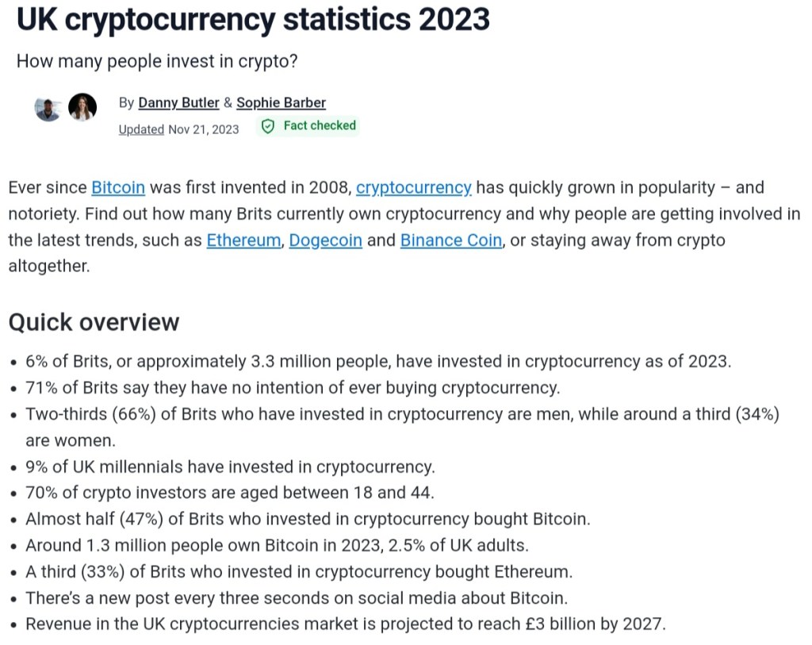Click Sophie Barber's author photo
Screen dimensions: 812x645
(x=82, y=108)
